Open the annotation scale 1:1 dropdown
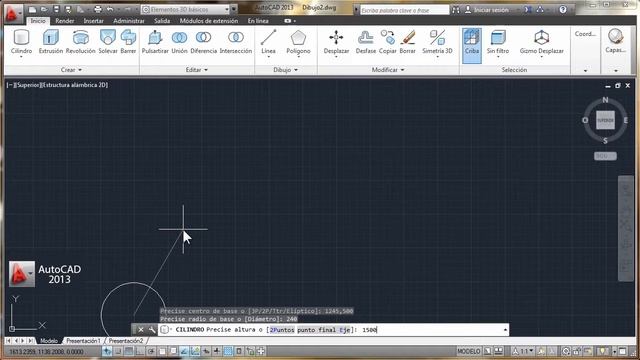Screen dimensions: 640x360 [x=523, y=351]
